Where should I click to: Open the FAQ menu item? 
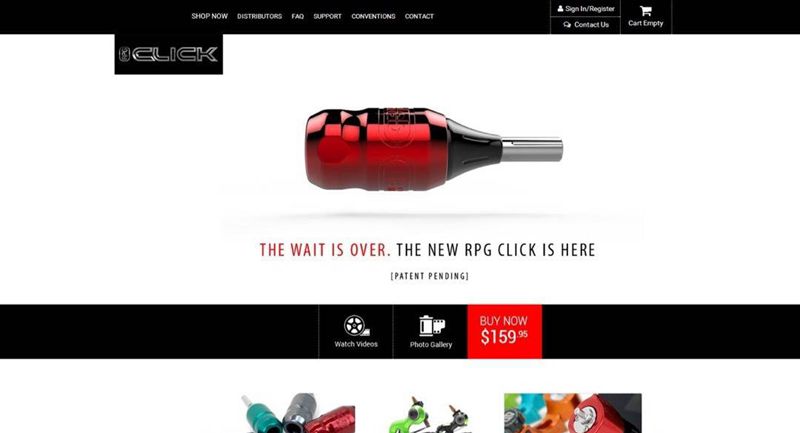point(297,16)
